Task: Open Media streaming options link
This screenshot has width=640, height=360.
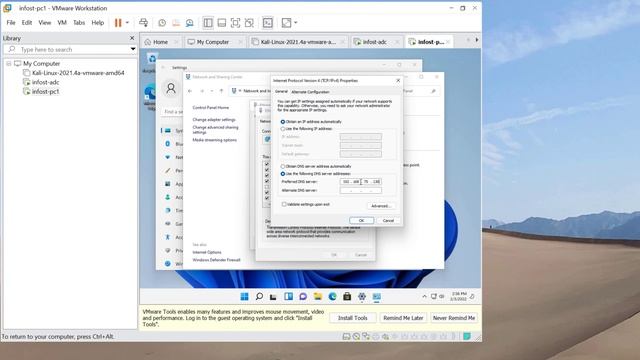Action: 214,140
